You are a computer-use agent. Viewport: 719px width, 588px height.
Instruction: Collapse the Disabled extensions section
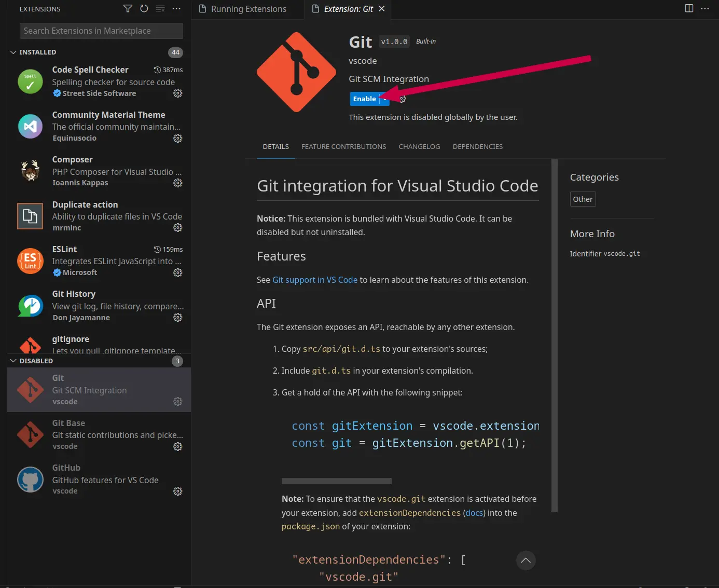pos(13,361)
